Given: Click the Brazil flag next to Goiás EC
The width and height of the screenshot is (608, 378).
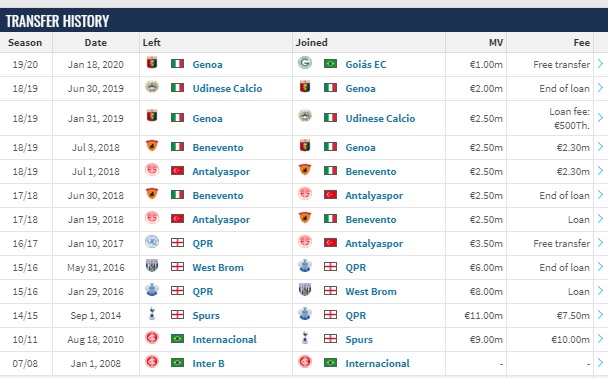Looking at the screenshot, I should click(330, 63).
